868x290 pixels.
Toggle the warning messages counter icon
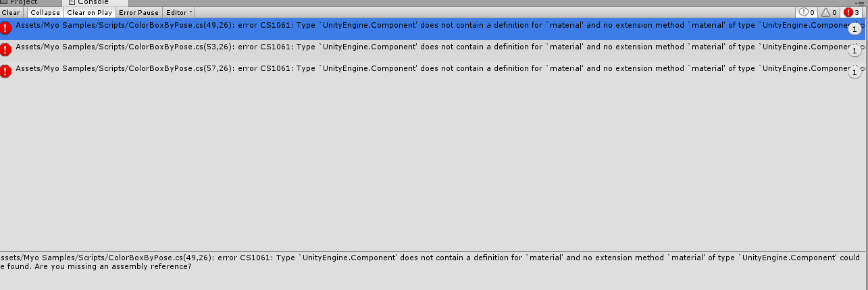[829, 12]
